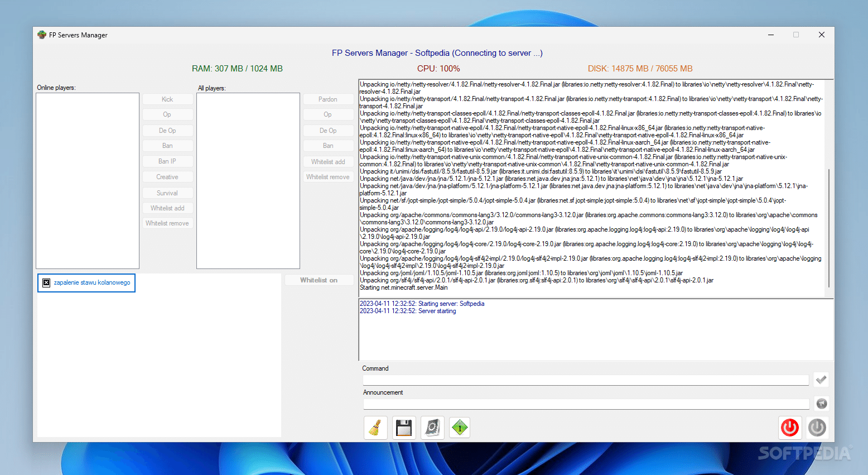The width and height of the screenshot is (868, 475).
Task: Click Ban button for all players
Action: [328, 146]
